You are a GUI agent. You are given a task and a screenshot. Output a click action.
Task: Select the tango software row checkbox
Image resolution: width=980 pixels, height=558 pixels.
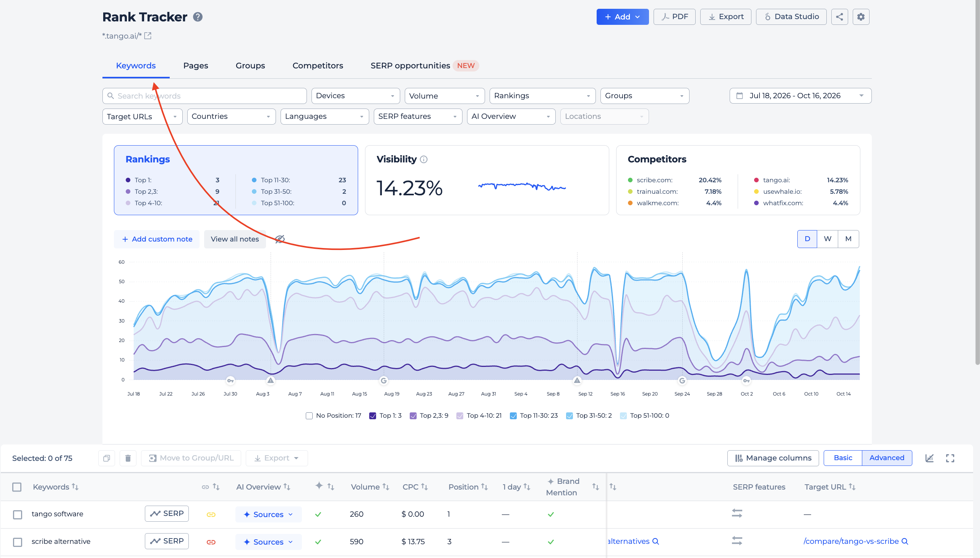[17, 514]
